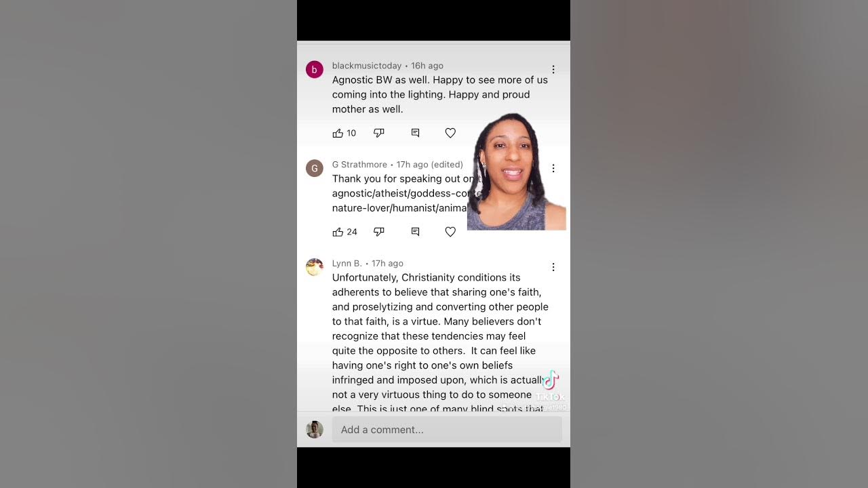Dislike G Strathmore's comment
Image resolution: width=868 pixels, height=488 pixels.
point(379,232)
